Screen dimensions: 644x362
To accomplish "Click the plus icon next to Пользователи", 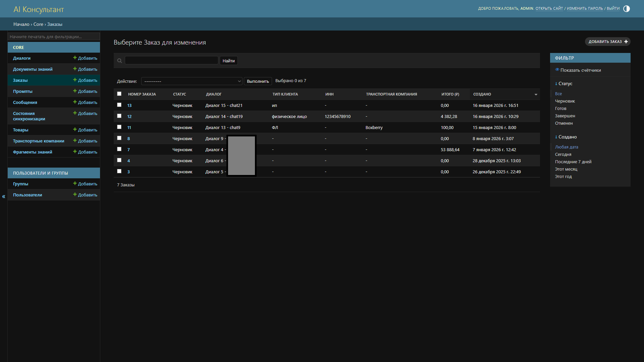I will click(75, 194).
